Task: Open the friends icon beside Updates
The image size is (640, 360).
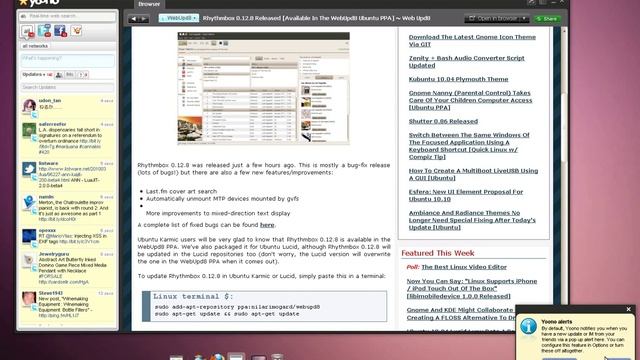Action: pos(59,75)
